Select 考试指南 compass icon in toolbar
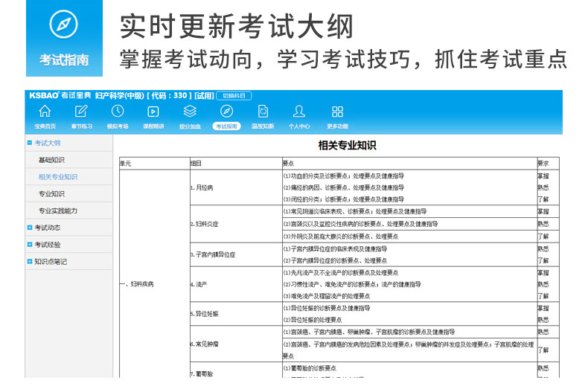Image resolution: width=588 pixels, height=389 pixels. [x=226, y=112]
